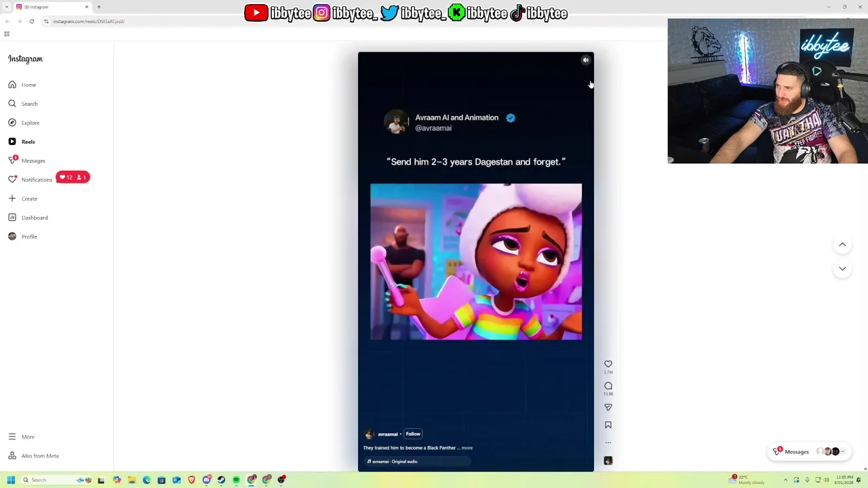Image resolution: width=868 pixels, height=488 pixels.
Task: Open Dashboard in the Instagram sidebar
Action: click(x=28, y=218)
